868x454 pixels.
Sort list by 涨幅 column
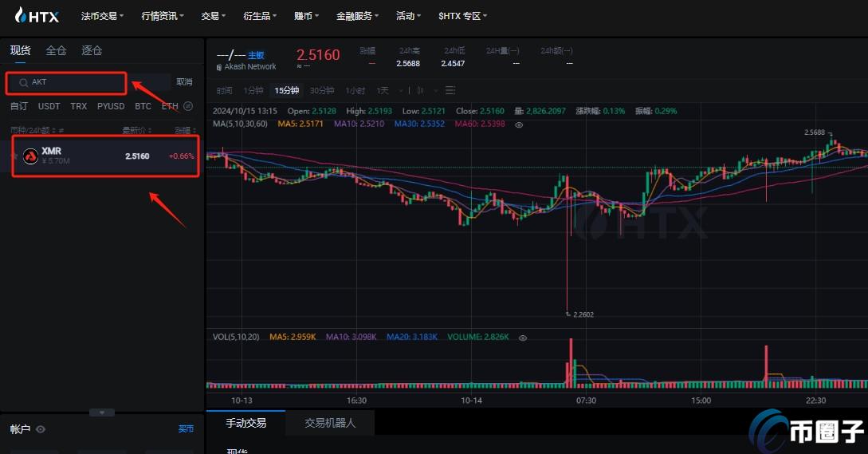185,130
